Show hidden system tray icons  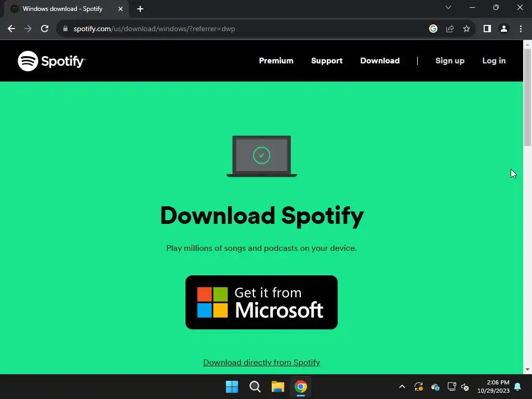click(402, 387)
